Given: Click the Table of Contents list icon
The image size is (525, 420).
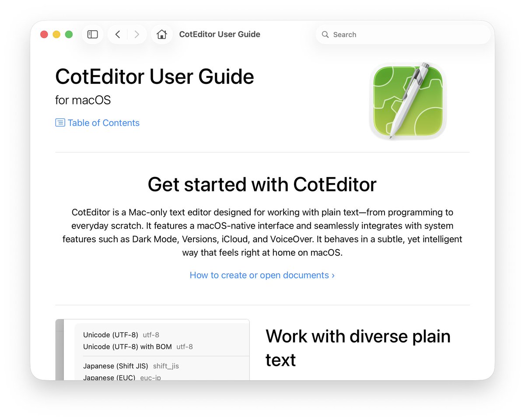Looking at the screenshot, I should (60, 123).
